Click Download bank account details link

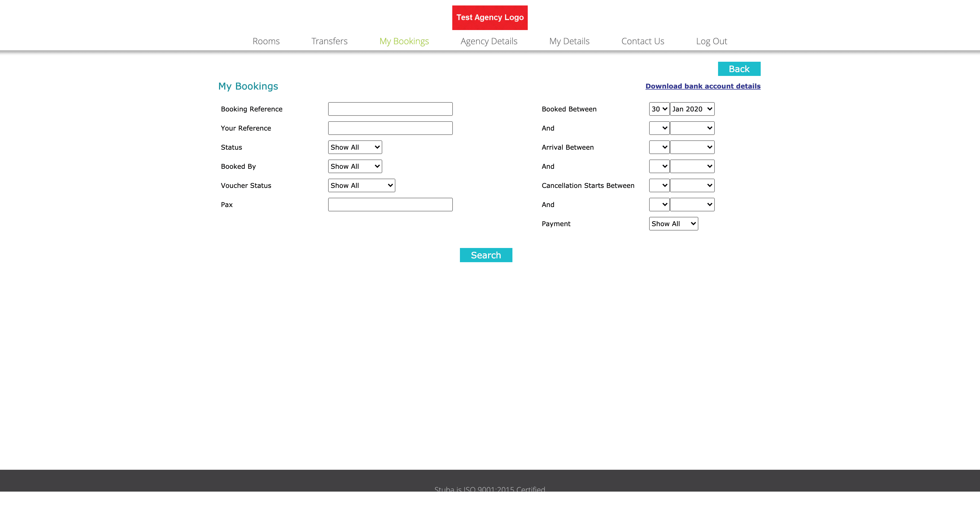703,86
